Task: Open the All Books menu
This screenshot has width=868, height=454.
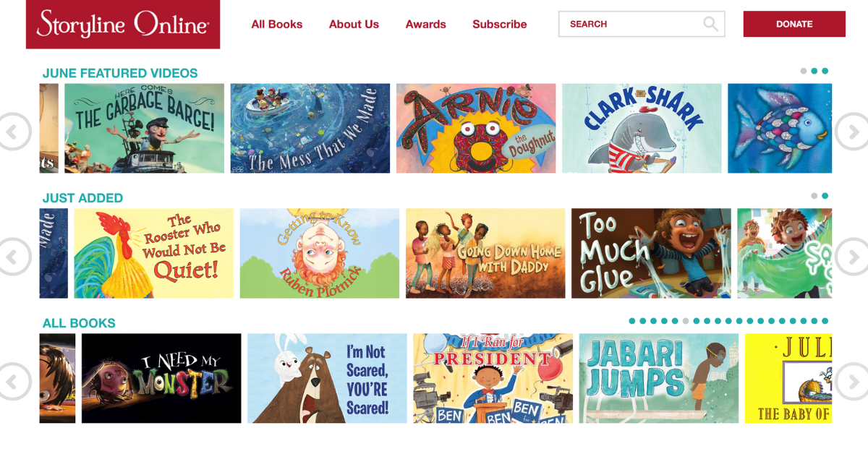Action: (x=277, y=24)
